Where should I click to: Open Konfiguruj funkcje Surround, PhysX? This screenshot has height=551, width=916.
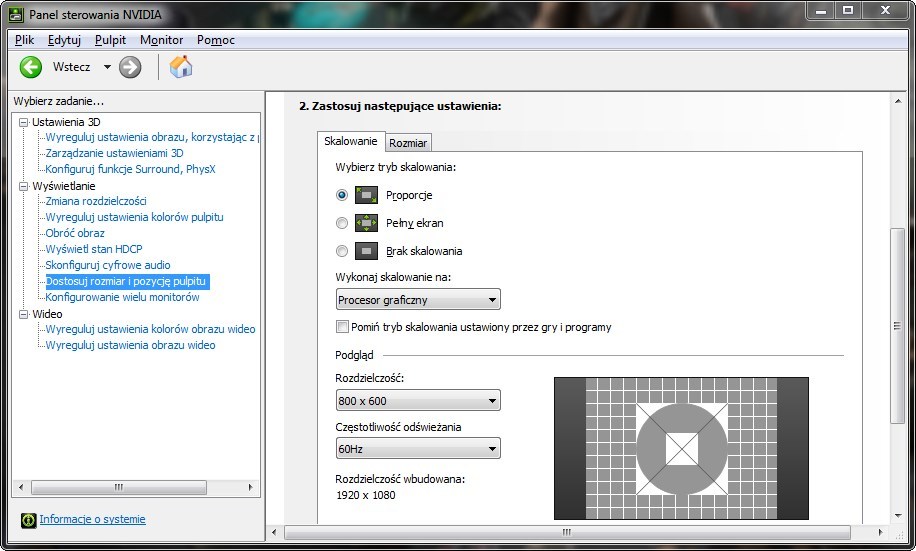[130, 169]
